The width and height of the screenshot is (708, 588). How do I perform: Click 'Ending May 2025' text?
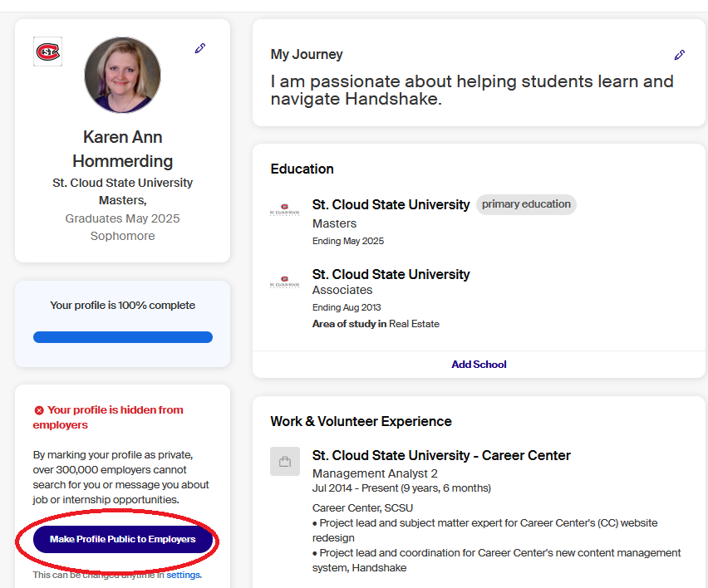(x=348, y=241)
